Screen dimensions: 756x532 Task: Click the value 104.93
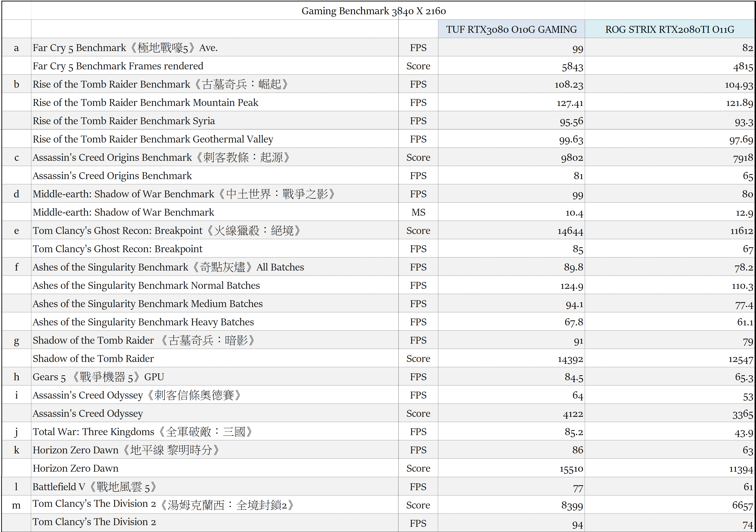[739, 85]
